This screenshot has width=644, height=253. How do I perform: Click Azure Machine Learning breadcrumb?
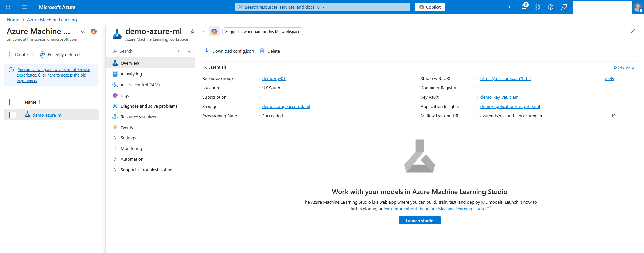click(x=52, y=20)
